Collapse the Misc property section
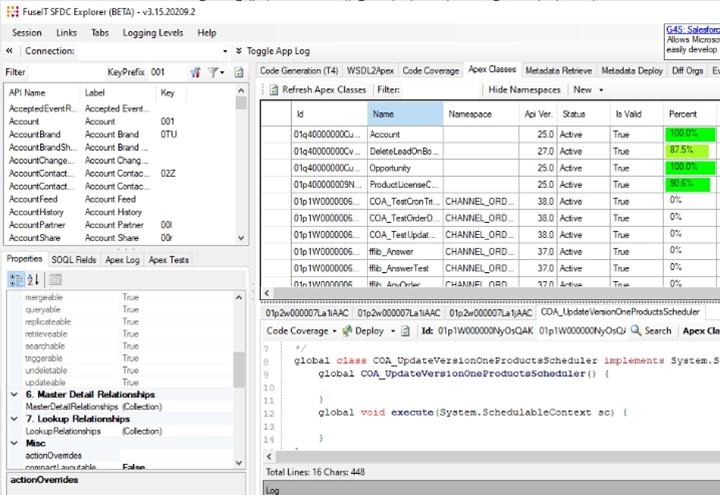 click(x=14, y=443)
